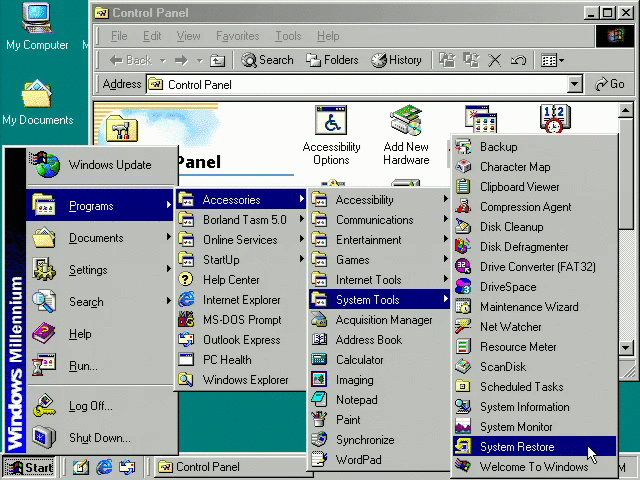Launch Imaging icon
This screenshot has height=480, width=640.
(x=319, y=380)
